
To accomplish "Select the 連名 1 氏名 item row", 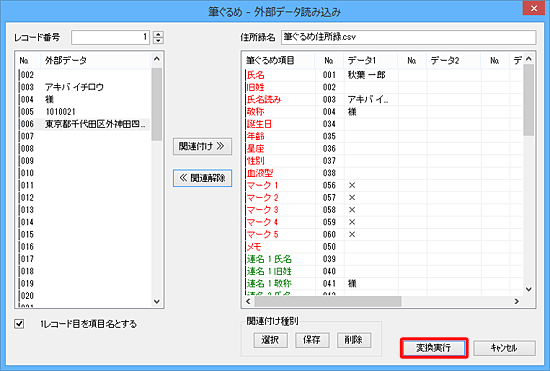I will [x=383, y=259].
